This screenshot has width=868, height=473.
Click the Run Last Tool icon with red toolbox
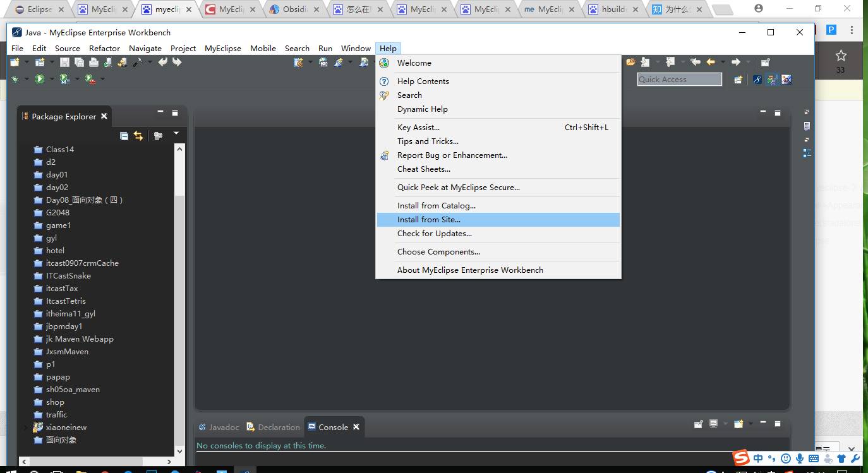tap(90, 79)
